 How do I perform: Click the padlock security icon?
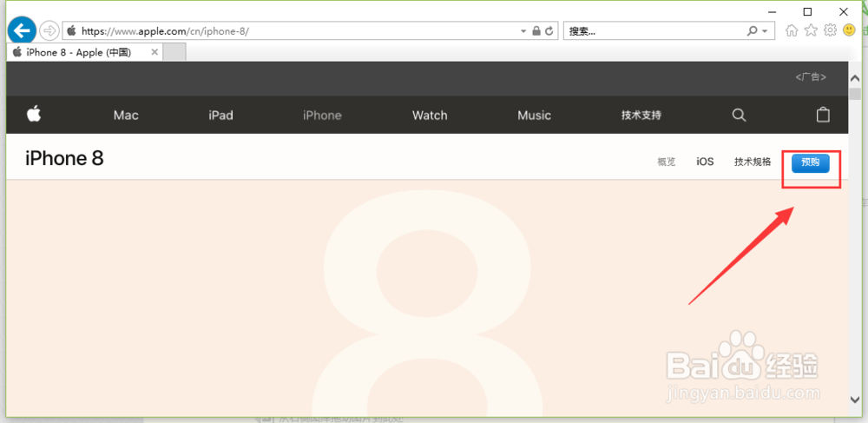536,31
